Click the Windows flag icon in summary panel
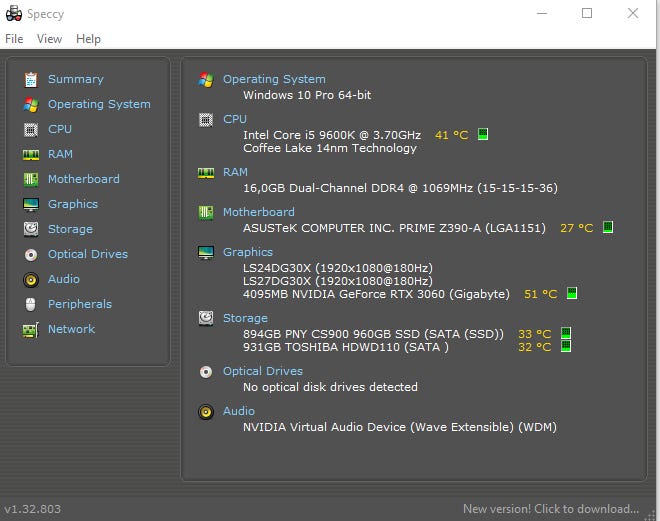Image resolution: width=660 pixels, height=521 pixels. (206, 80)
